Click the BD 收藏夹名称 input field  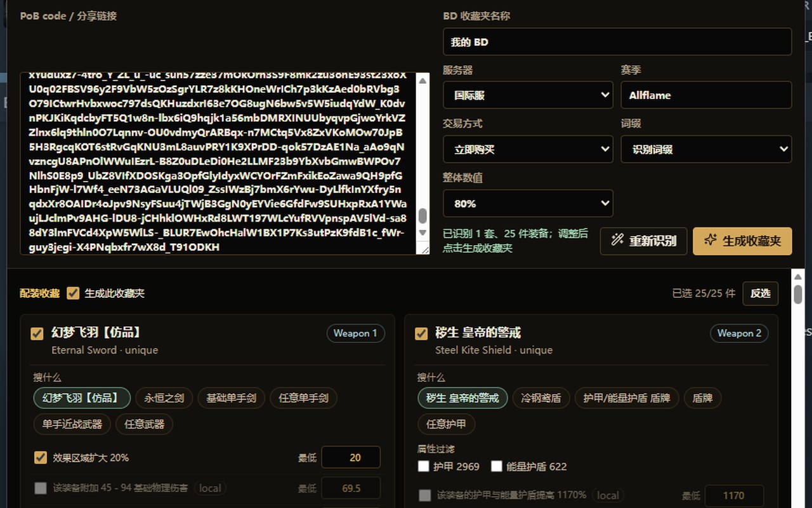coord(617,42)
